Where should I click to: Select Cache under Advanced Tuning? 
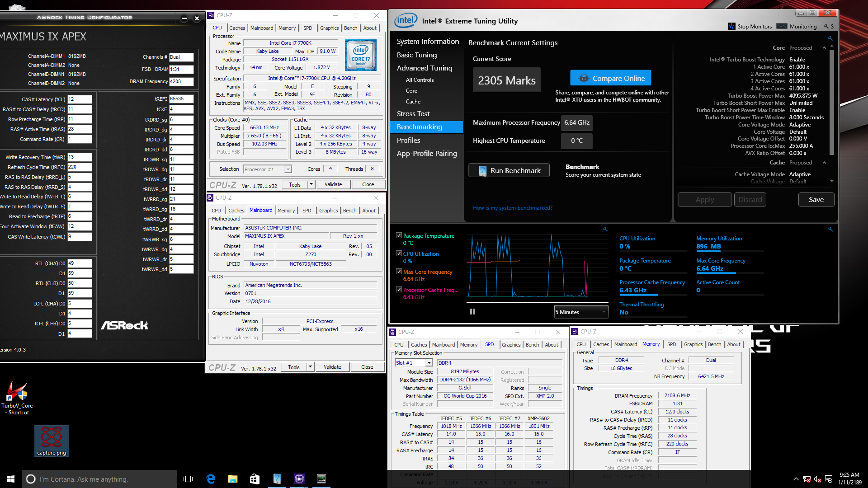pyautogui.click(x=413, y=102)
